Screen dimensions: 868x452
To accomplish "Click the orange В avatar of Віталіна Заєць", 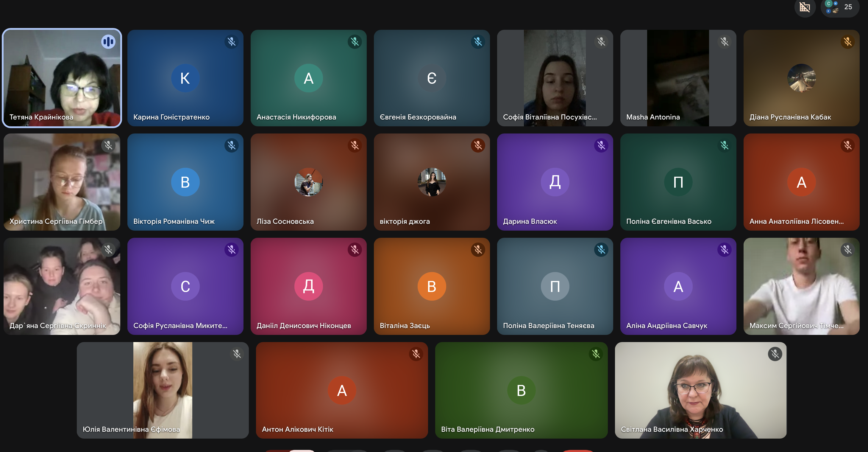I will [432, 286].
